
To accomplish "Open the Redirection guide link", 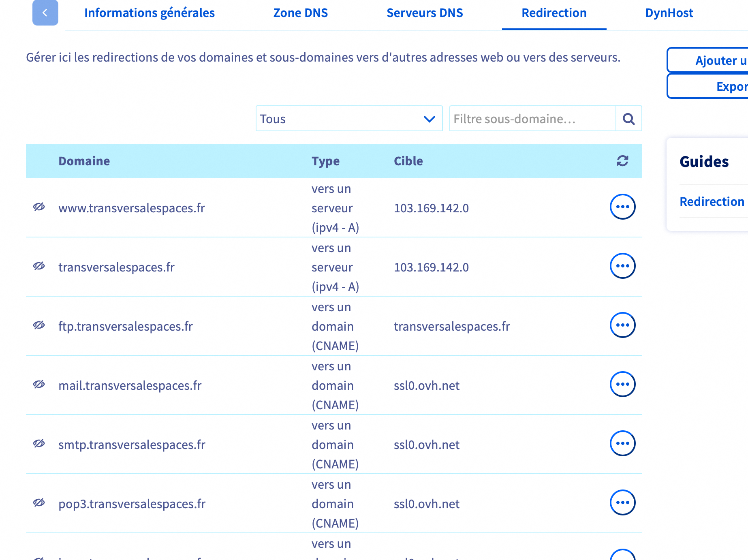I will [712, 201].
